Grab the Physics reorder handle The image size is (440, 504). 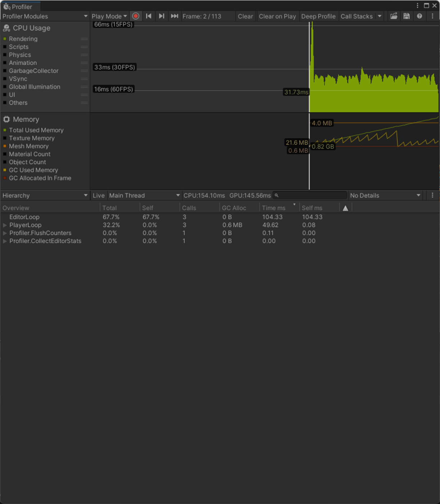tap(84, 55)
